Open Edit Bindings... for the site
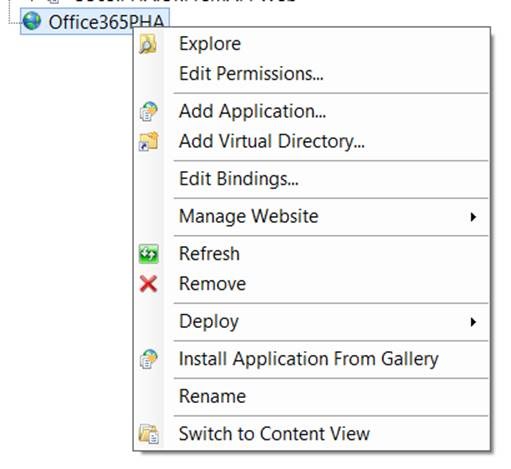 pyautogui.click(x=239, y=179)
